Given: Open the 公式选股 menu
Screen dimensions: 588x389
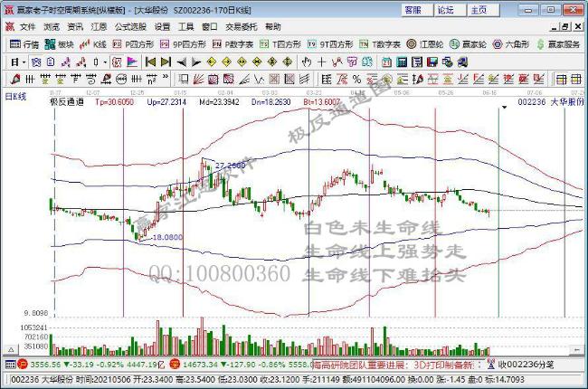Looking at the screenshot, I should 130,27.
